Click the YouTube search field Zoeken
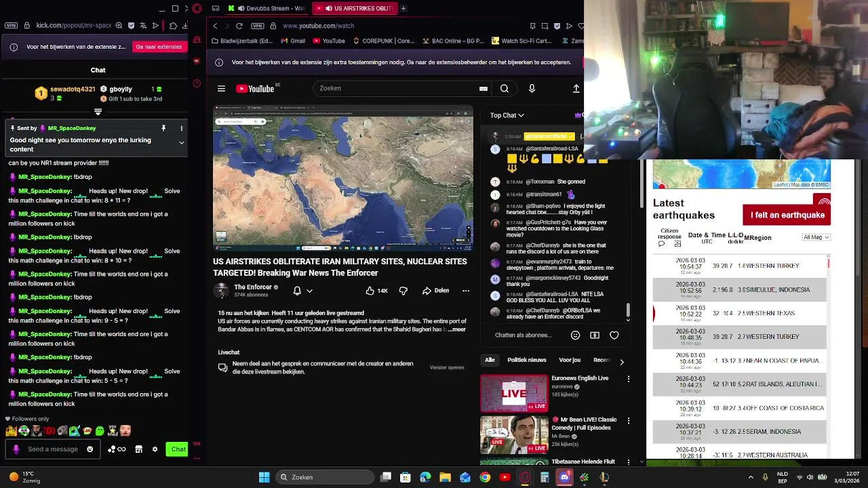 tap(397, 88)
